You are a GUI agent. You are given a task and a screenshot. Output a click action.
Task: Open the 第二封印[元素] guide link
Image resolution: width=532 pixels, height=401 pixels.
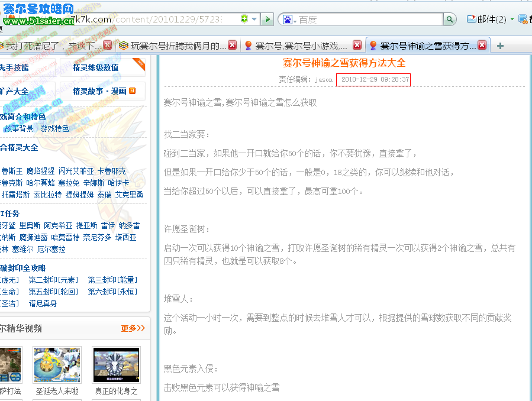(x=53, y=280)
